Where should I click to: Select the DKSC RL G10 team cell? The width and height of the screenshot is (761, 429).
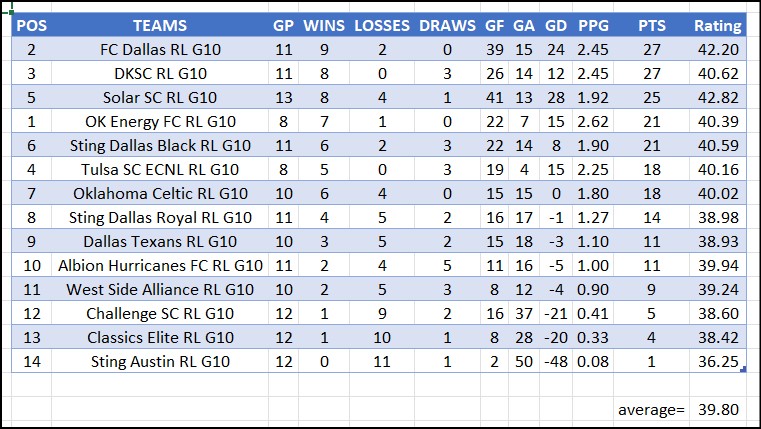[159, 73]
